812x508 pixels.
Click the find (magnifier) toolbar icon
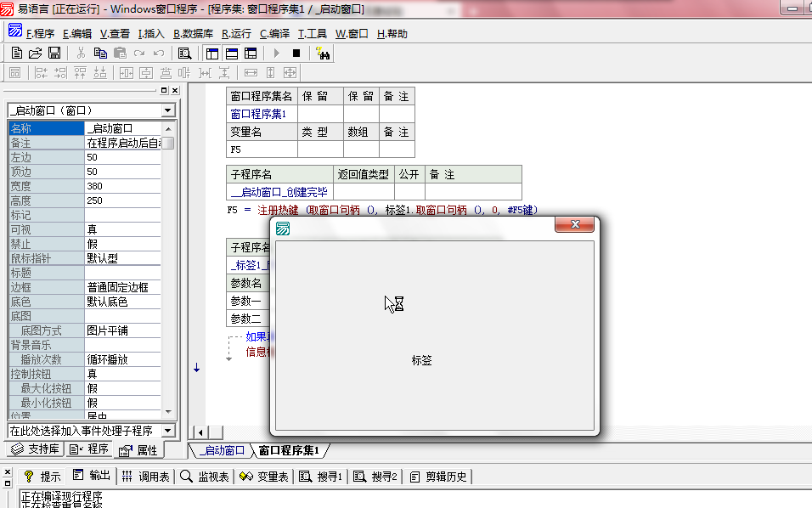click(184, 53)
